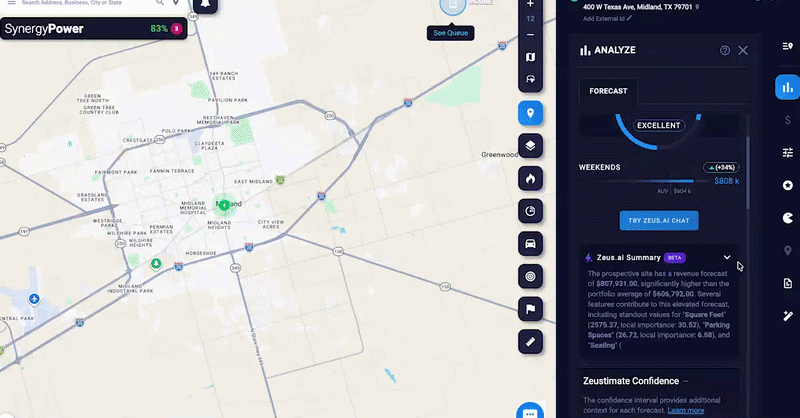Open the hamburger menu beside search
The height and width of the screenshot is (418, 800).
coord(10,4)
